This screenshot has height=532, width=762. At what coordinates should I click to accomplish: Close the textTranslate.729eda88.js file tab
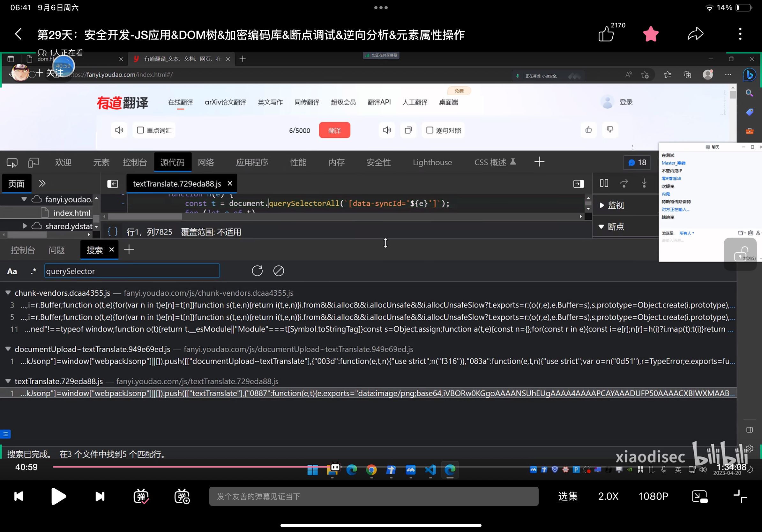[x=230, y=183]
